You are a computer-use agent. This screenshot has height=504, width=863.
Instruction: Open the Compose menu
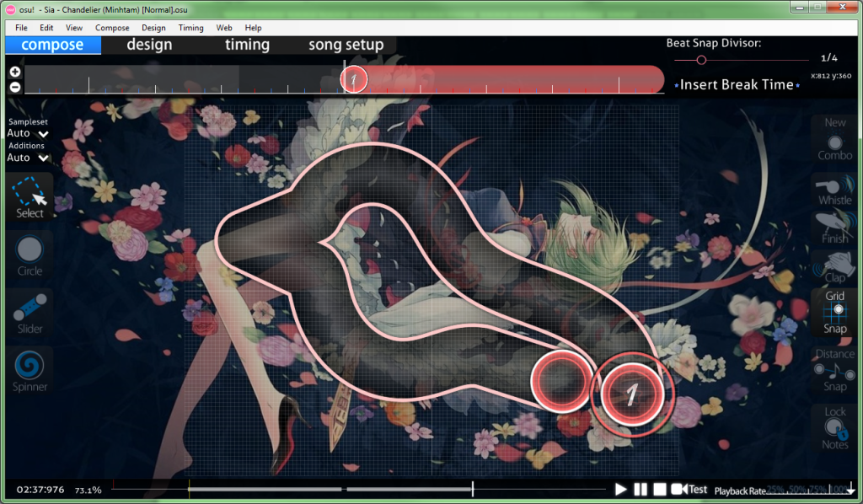[112, 28]
